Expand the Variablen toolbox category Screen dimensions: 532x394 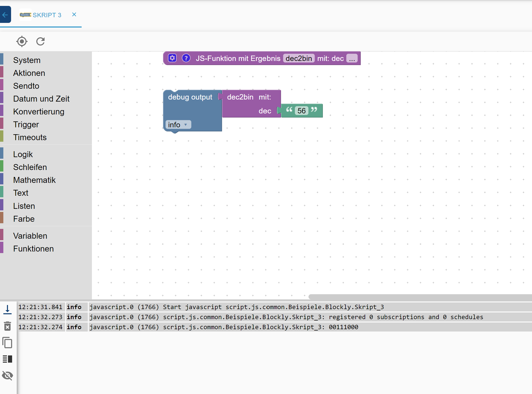30,236
